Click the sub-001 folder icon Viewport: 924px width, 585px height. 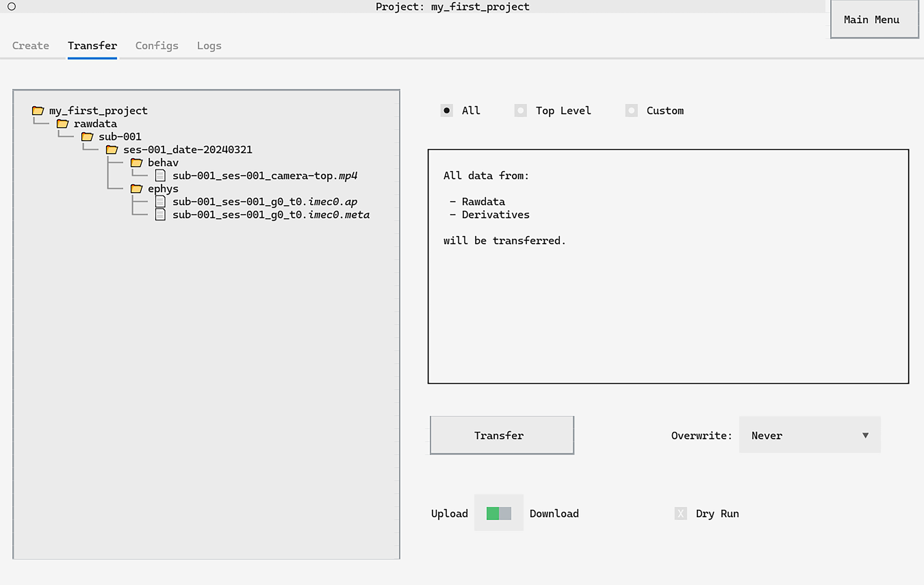coord(87,137)
